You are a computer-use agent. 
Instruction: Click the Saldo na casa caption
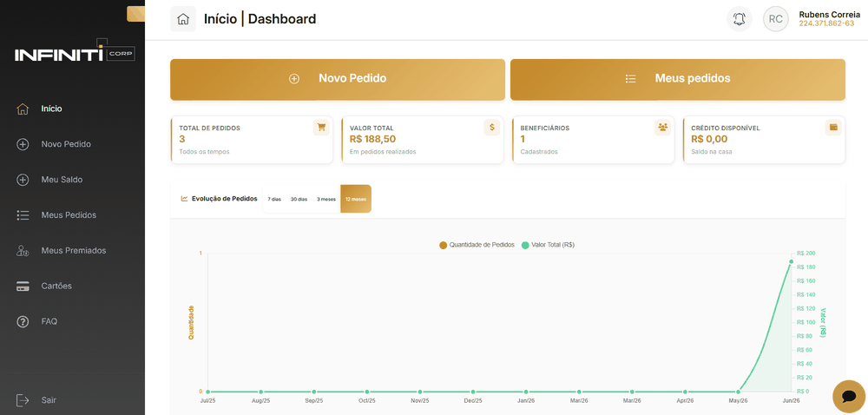pyautogui.click(x=712, y=152)
